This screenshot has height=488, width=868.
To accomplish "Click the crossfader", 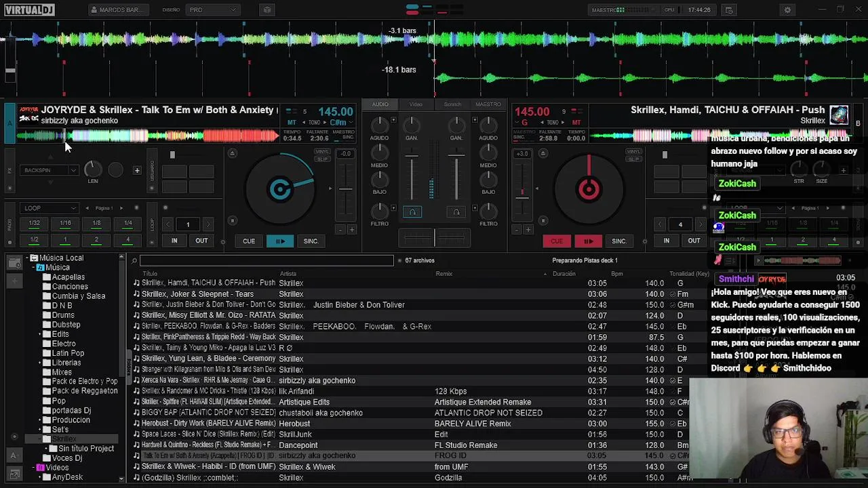I will pyautogui.click(x=434, y=237).
